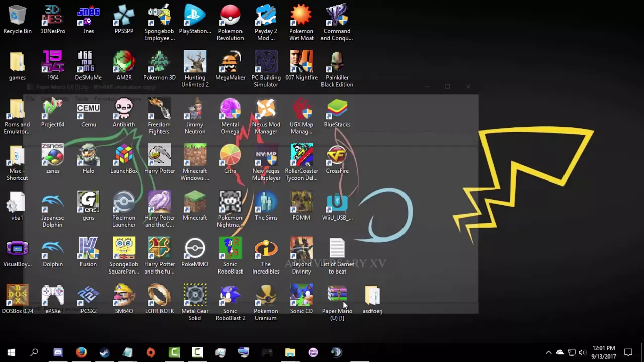Select the PlayStation shortcut icon
Viewport: 644px width, 362px height.
tap(195, 20)
